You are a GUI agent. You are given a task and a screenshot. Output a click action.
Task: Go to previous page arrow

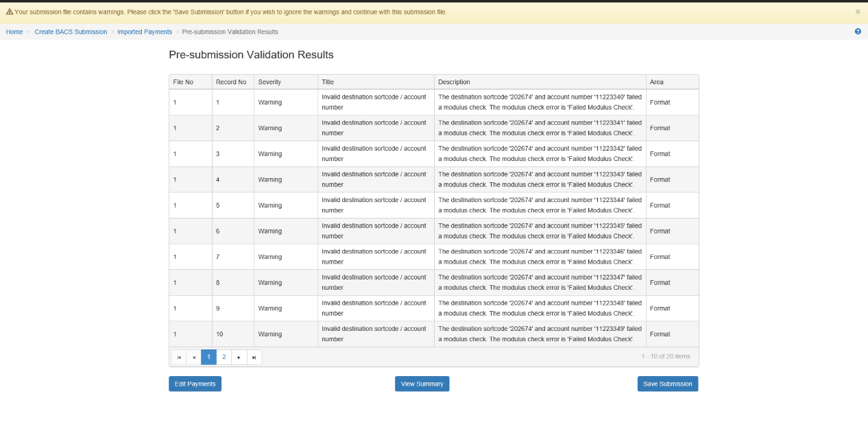click(x=193, y=357)
